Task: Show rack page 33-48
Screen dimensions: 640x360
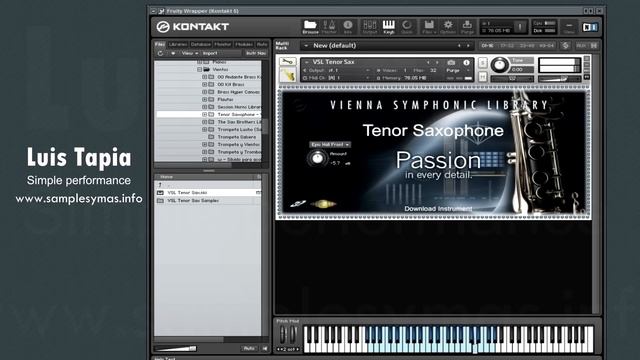Action: [527, 46]
